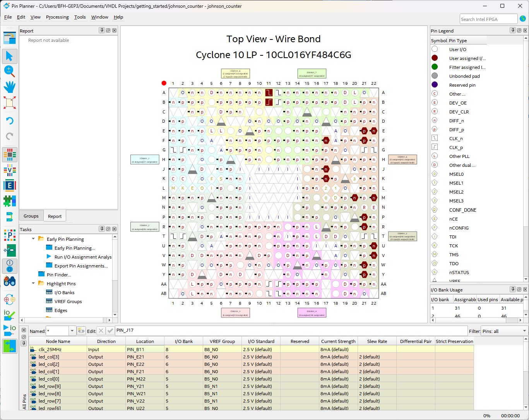Click the red and yellow swap circles icon
Screen dimensions: 529x420
(x=10, y=299)
